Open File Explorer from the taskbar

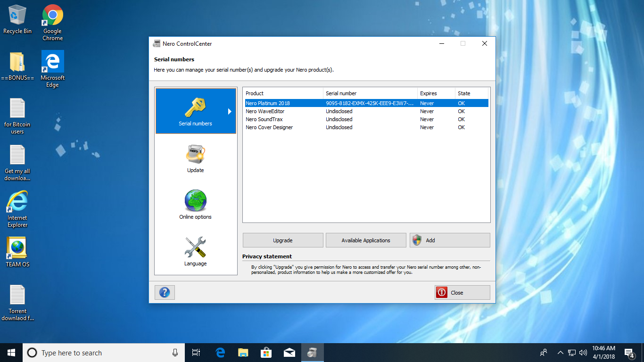pyautogui.click(x=243, y=353)
